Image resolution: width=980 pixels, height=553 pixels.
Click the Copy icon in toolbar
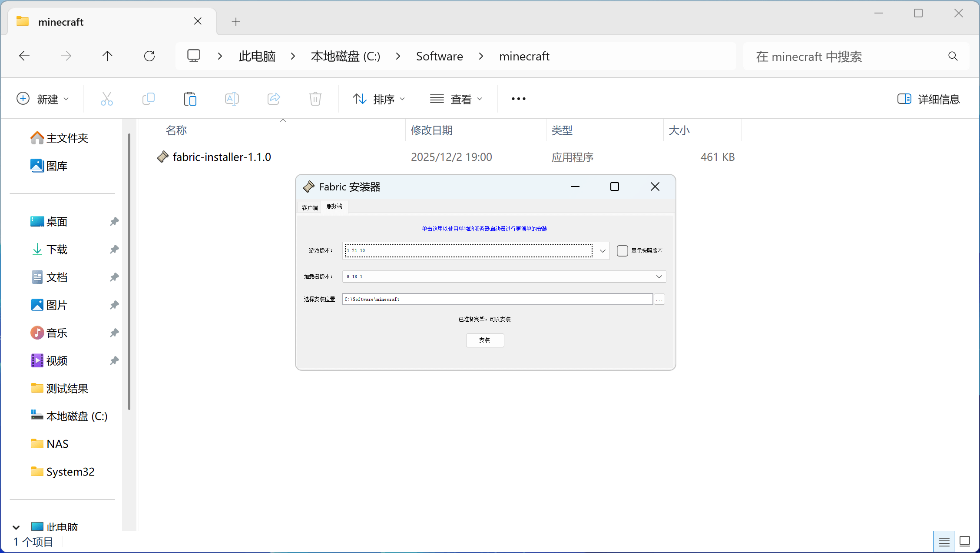(x=148, y=99)
